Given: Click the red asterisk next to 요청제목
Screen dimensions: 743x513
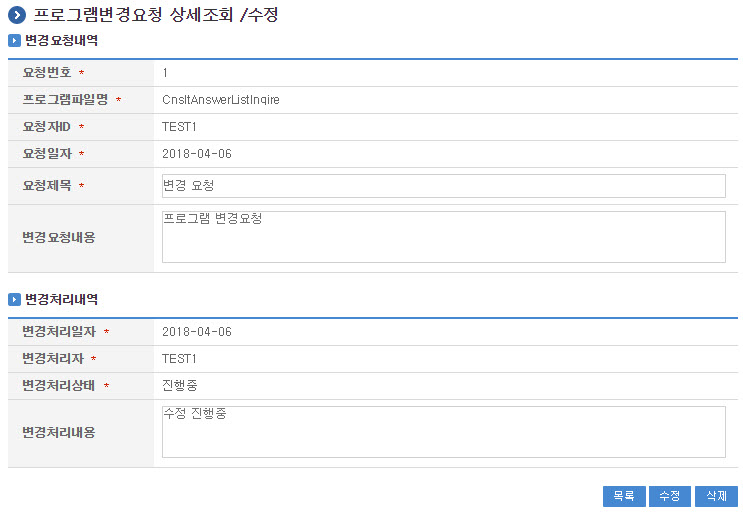Looking at the screenshot, I should tap(81, 187).
